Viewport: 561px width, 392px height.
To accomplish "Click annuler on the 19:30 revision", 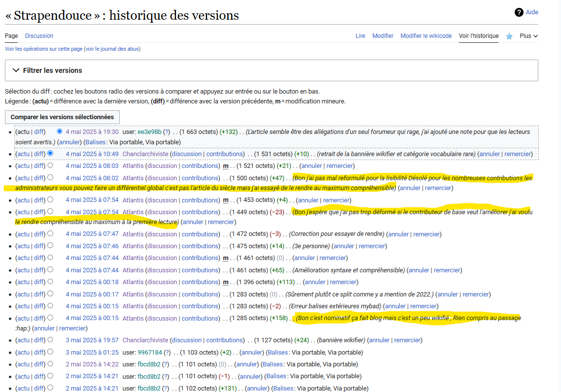I will click(x=69, y=142).
